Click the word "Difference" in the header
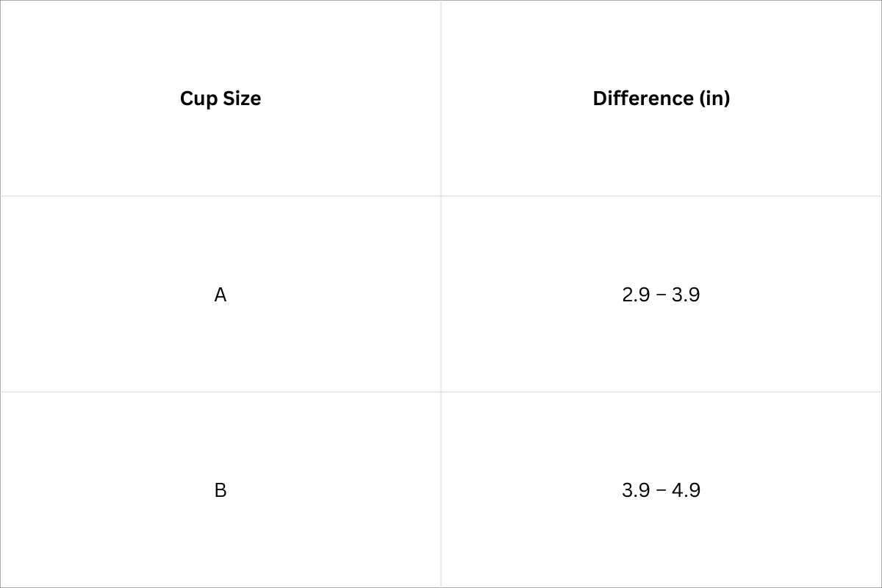882x588 pixels. pyautogui.click(x=642, y=98)
